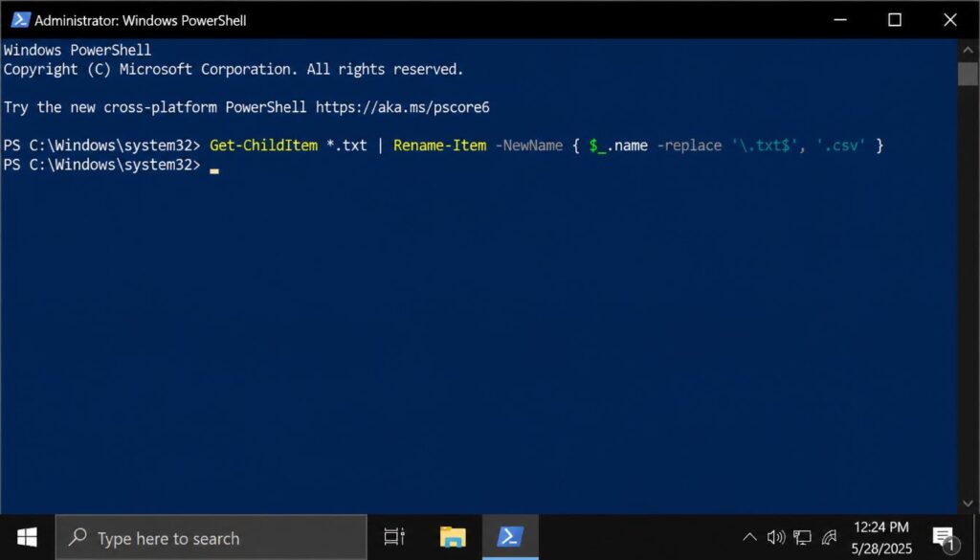Click the blinking cursor at the prompt
The width and height of the screenshot is (980, 560).
[x=214, y=170]
